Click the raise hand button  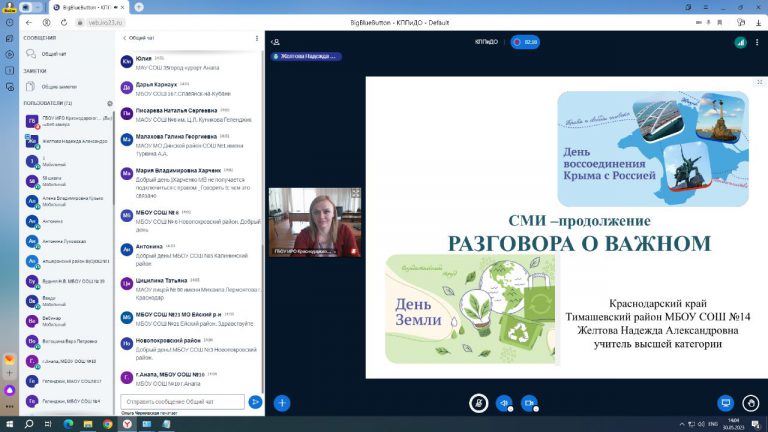[x=751, y=403]
